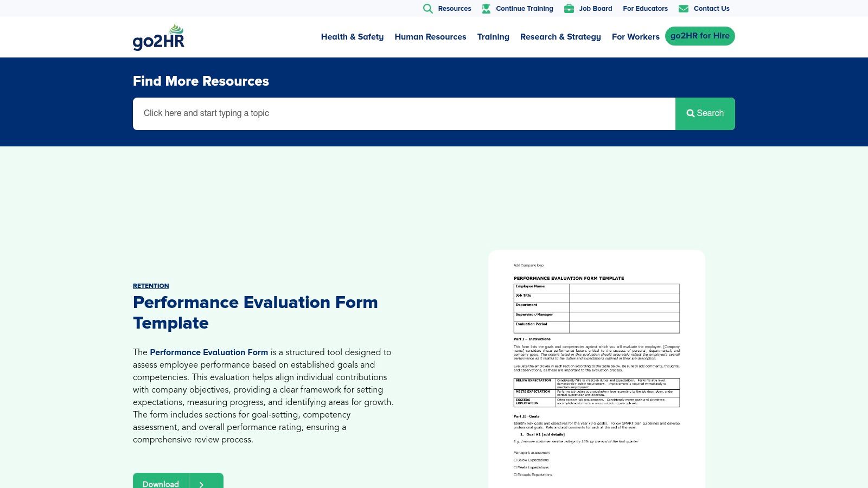868x488 pixels.
Task: Expand the Research & Strategy menu
Action: 560,37
